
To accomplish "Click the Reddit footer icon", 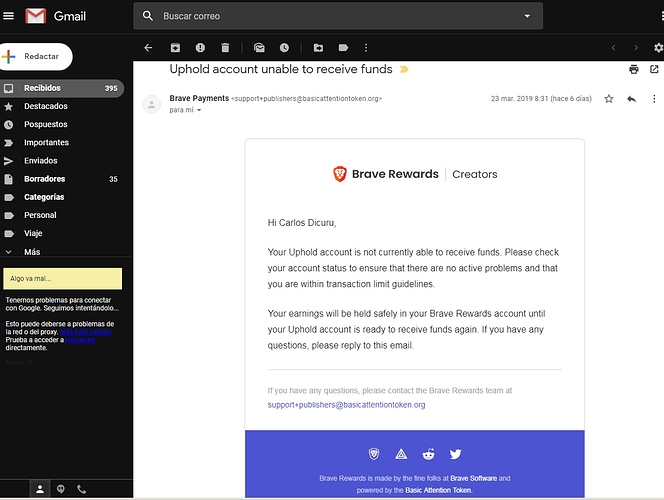I will point(429,454).
